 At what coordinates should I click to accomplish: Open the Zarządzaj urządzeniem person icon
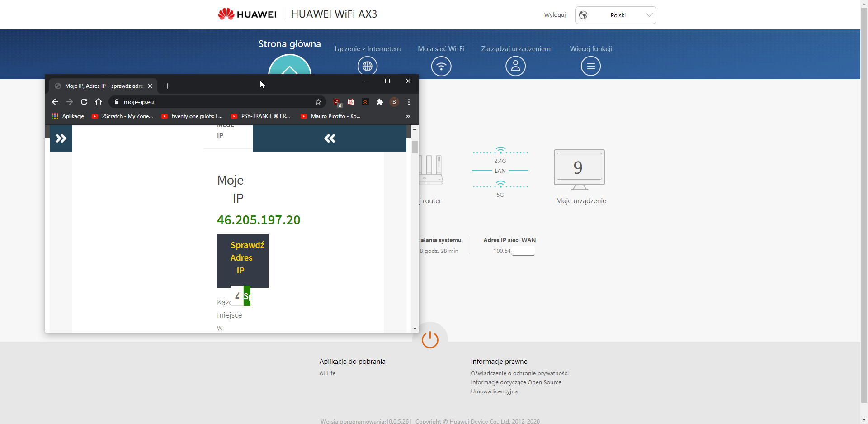coord(515,66)
